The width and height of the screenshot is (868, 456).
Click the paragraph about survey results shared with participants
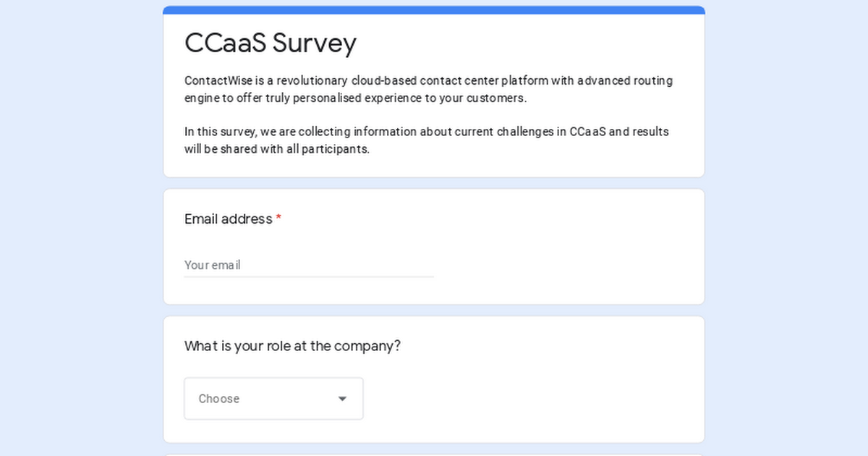[427, 140]
